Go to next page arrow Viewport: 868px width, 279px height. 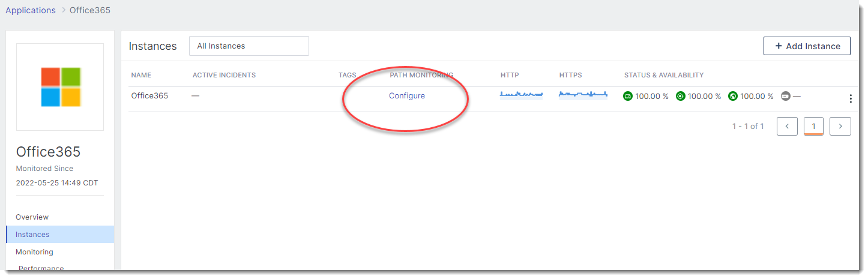coord(840,126)
